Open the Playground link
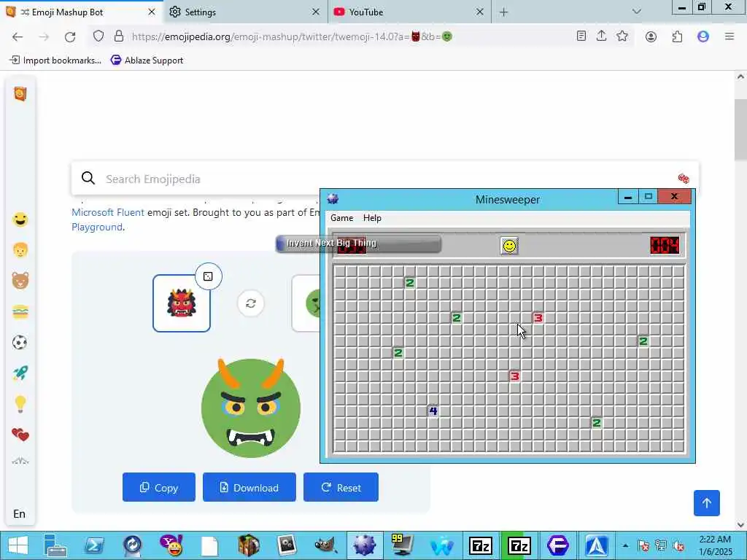This screenshot has height=560, width=747. (97, 227)
